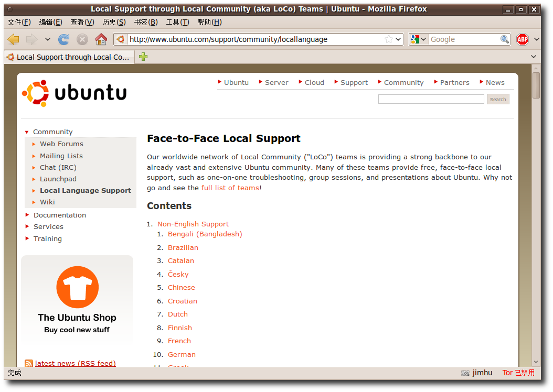Click the Adblock Plus ABP icon

523,39
